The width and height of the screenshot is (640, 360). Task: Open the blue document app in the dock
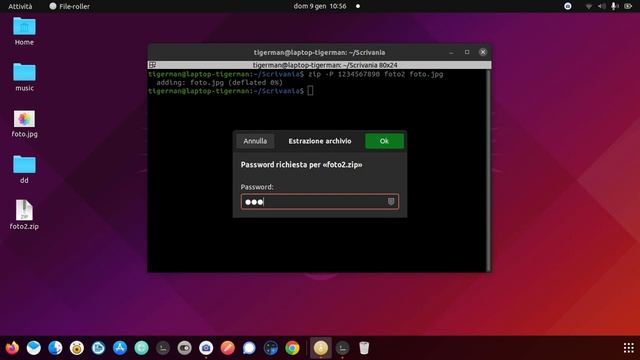(98, 348)
